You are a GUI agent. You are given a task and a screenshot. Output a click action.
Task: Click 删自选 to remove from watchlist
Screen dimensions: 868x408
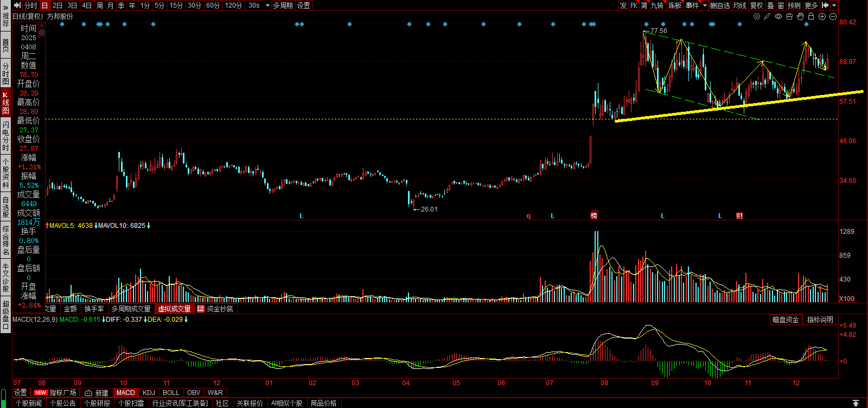[720, 5]
